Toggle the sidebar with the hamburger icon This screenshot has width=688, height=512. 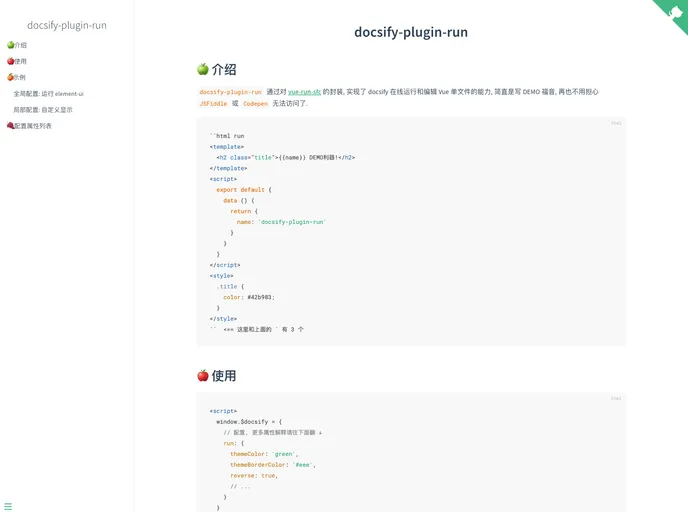click(8, 506)
